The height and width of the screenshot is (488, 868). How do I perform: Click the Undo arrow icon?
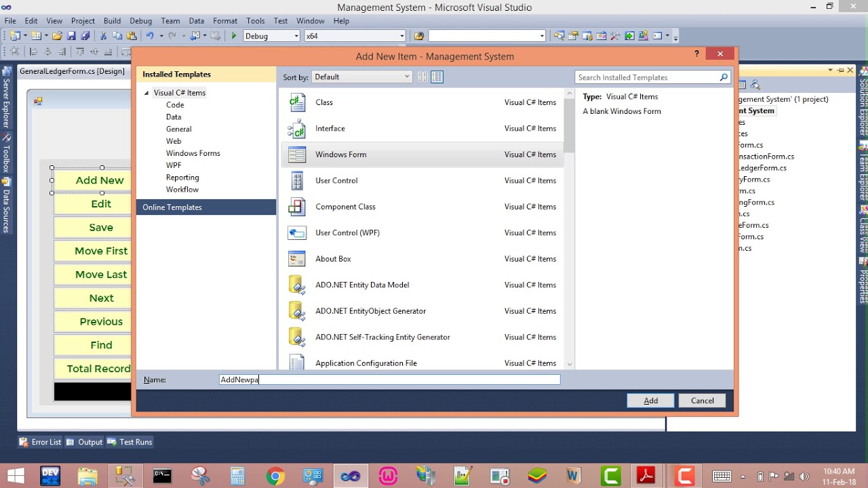pyautogui.click(x=150, y=36)
